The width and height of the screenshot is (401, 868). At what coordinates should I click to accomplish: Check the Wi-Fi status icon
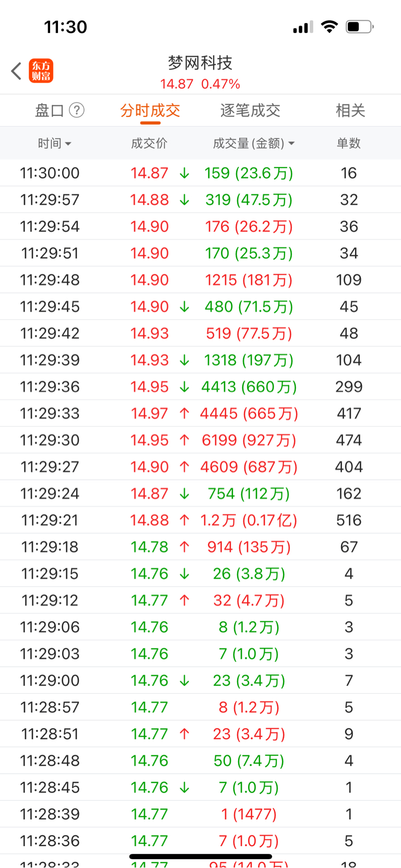pos(329,27)
